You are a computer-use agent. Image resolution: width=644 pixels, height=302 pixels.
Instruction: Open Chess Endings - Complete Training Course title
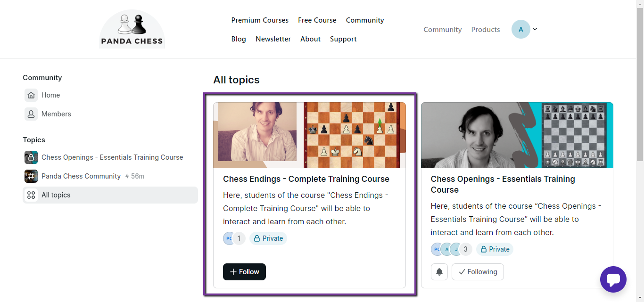[306, 179]
